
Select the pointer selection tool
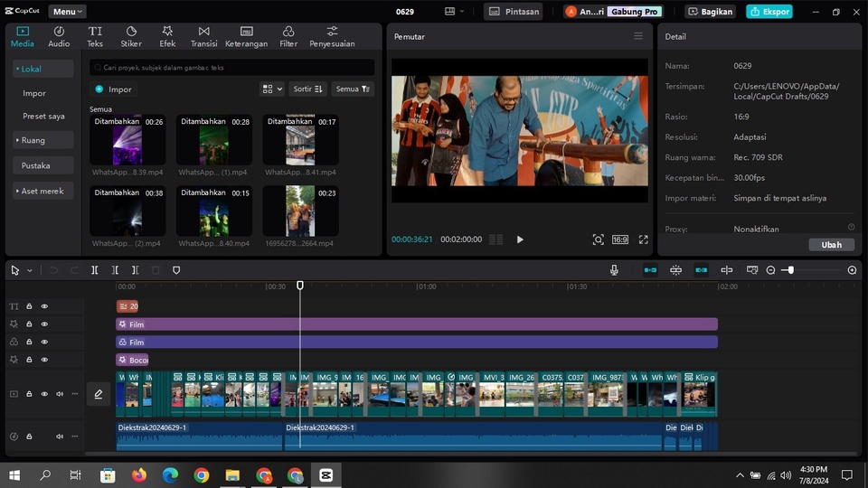tap(15, 270)
